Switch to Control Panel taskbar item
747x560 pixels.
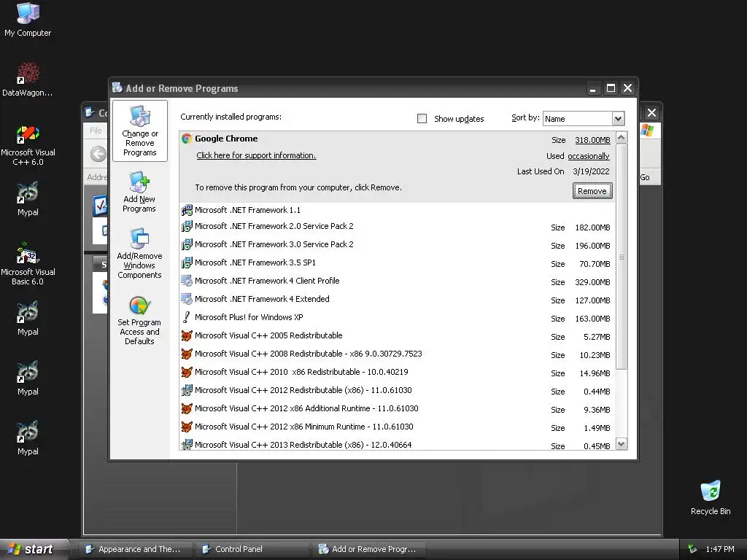[252, 549]
